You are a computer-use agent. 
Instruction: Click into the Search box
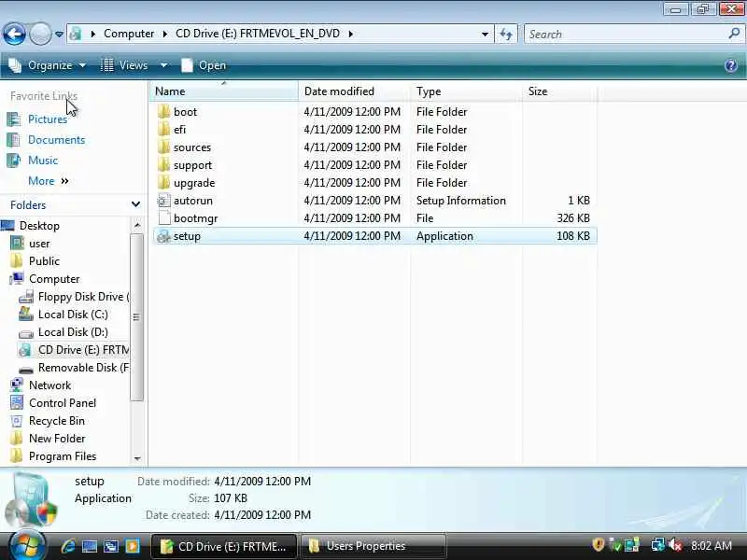624,35
